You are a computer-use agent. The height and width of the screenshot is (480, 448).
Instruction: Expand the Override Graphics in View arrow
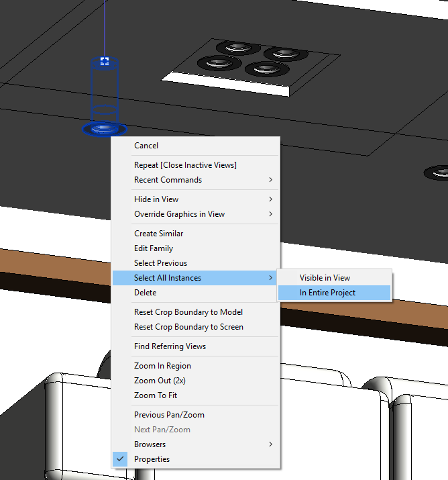271,214
